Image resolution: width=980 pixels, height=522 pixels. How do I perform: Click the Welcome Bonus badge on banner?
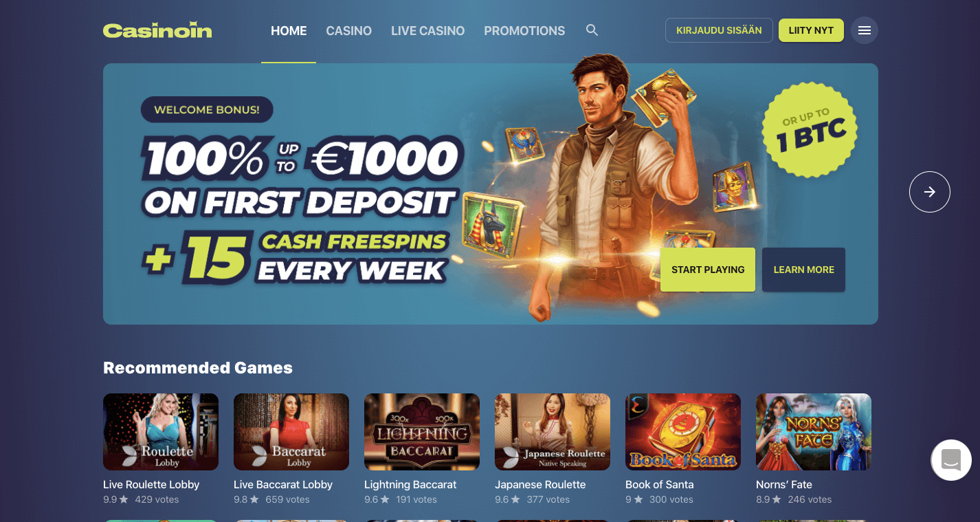coord(207,109)
